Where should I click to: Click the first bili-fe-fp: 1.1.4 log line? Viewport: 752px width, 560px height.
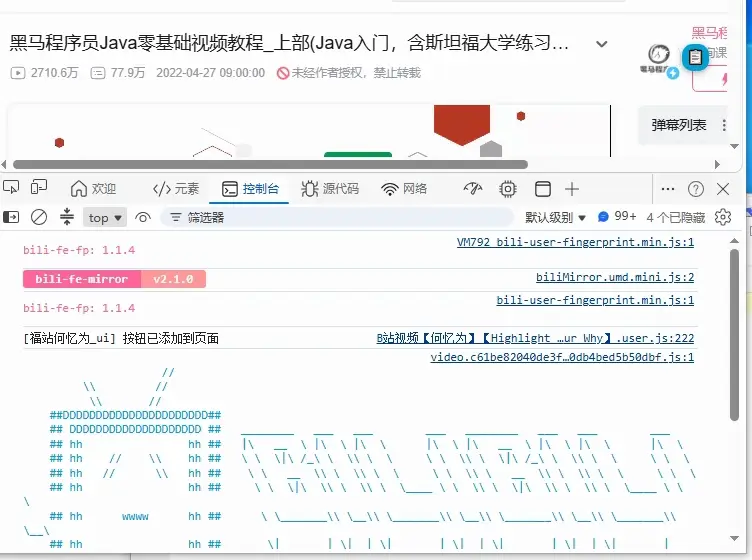click(x=79, y=250)
